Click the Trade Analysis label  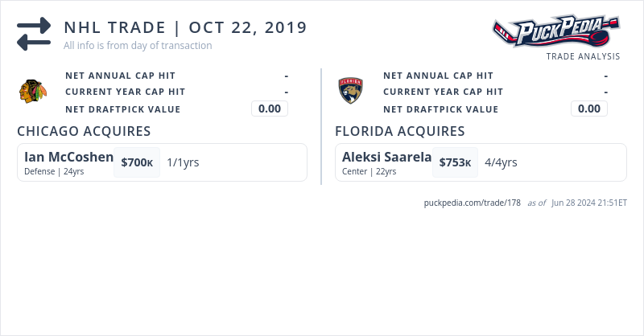click(x=583, y=56)
